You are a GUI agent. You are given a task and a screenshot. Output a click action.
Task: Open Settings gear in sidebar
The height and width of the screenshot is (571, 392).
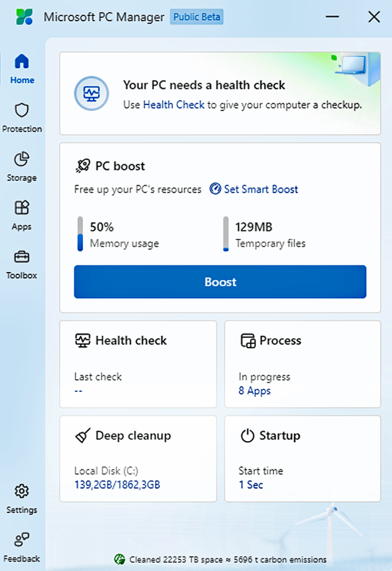point(22,499)
